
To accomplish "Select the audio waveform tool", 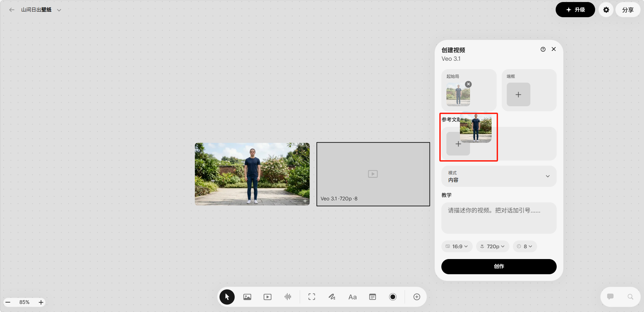I will point(288,297).
